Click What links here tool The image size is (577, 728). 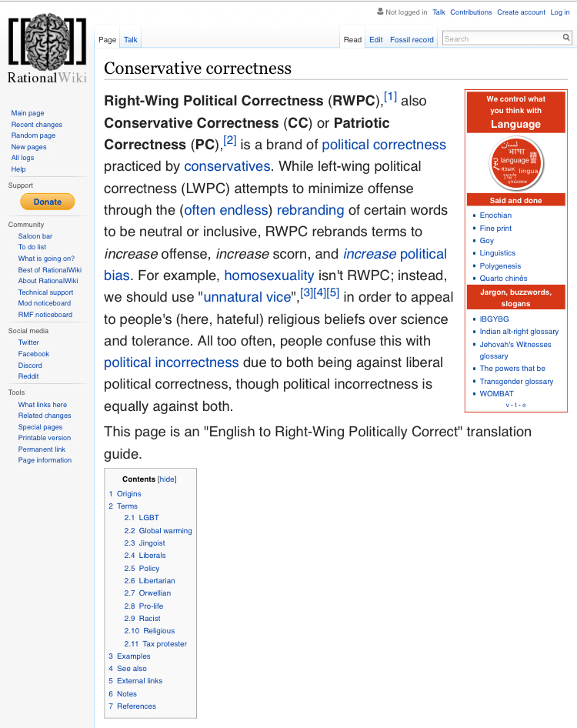click(x=42, y=404)
